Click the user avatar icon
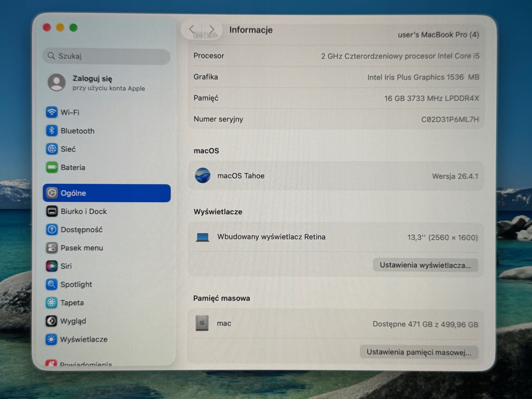 (x=57, y=83)
